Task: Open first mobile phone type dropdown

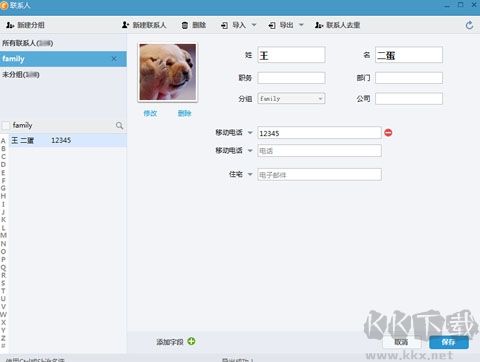Action: tap(250, 133)
